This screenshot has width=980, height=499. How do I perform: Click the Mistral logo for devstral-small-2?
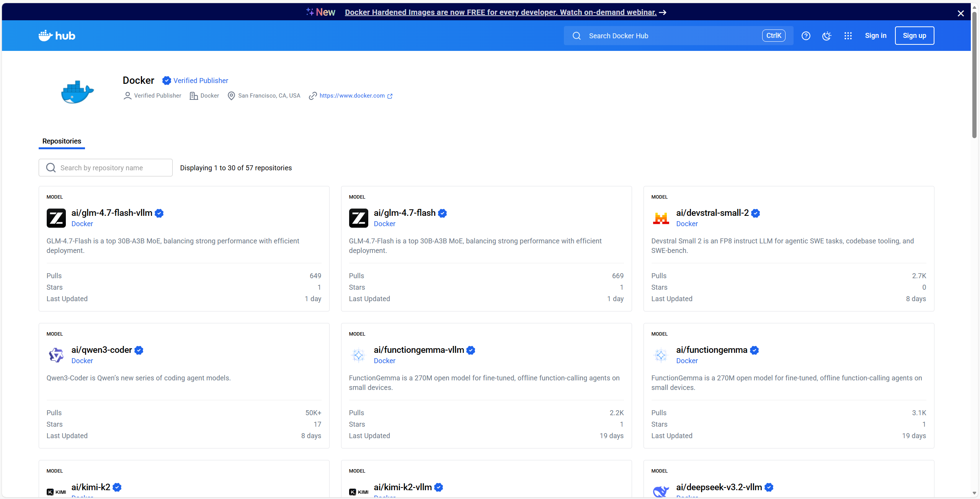click(661, 218)
